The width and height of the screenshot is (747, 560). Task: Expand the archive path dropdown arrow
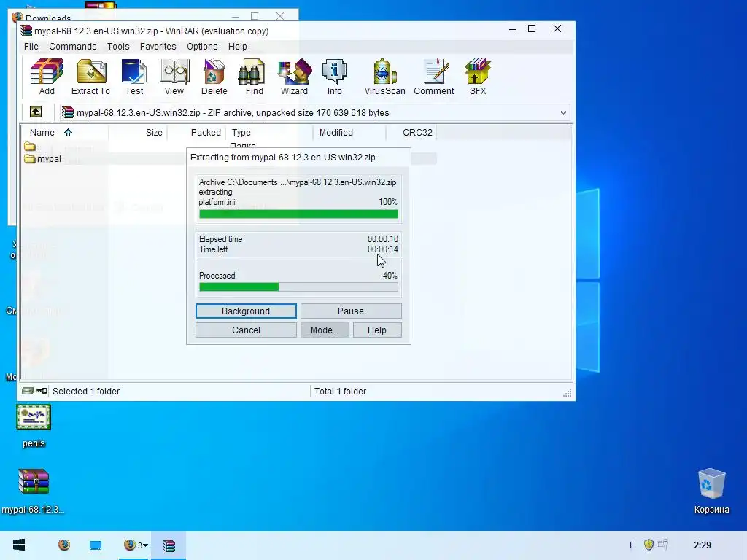click(x=563, y=113)
